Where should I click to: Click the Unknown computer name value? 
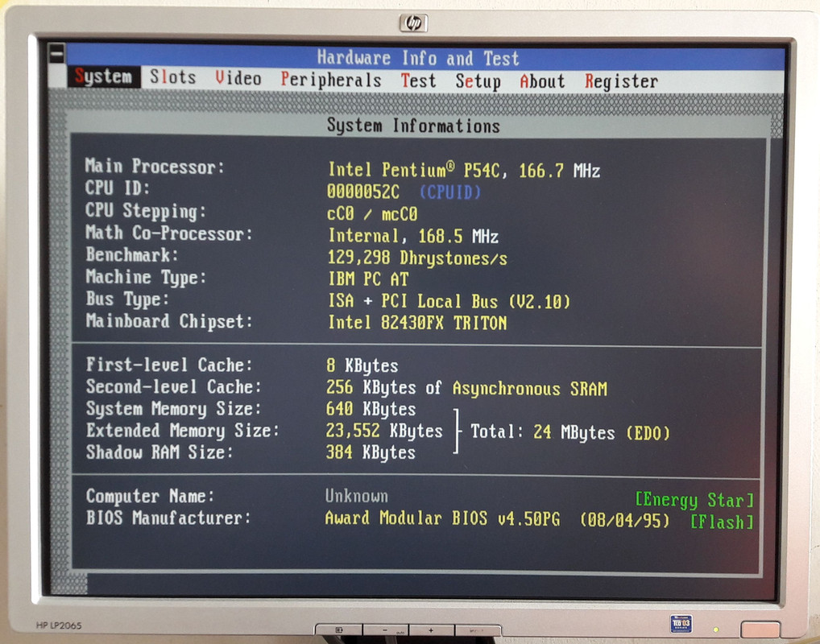pyautogui.click(x=357, y=496)
